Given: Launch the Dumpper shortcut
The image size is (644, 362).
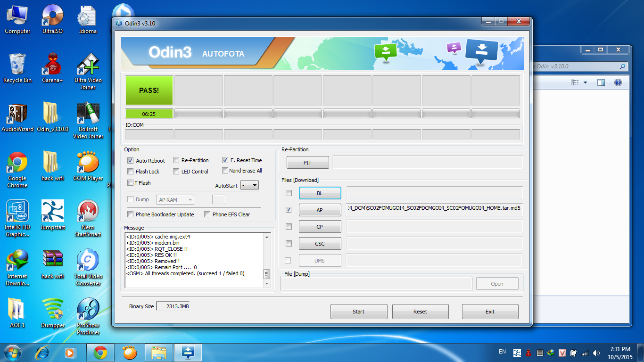Looking at the screenshot, I should [53, 314].
